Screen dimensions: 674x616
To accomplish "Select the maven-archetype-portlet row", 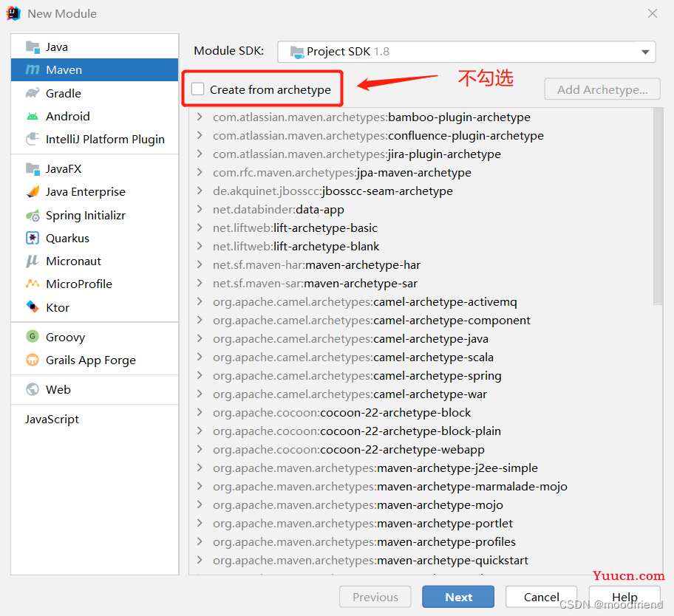I will click(421, 523).
